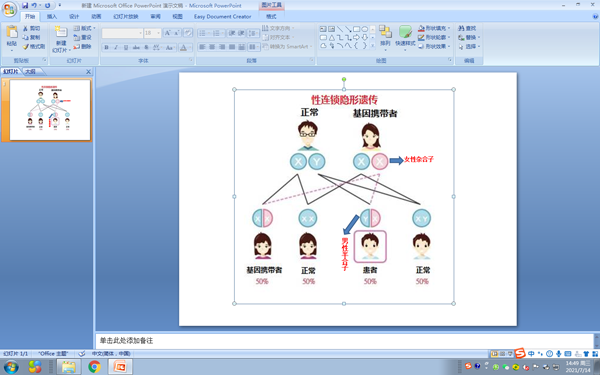
Task: Save the presentation from the quick access toolbar
Action: coord(25,5)
